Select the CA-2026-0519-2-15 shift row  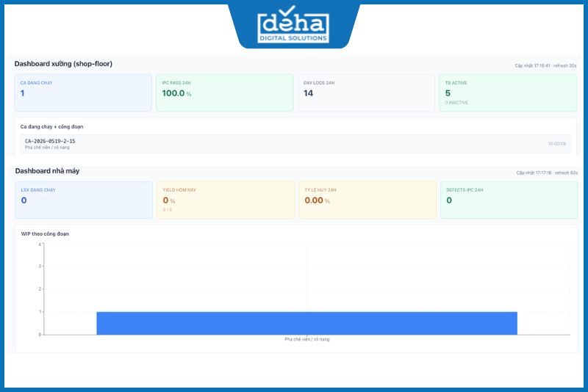tap(295, 144)
